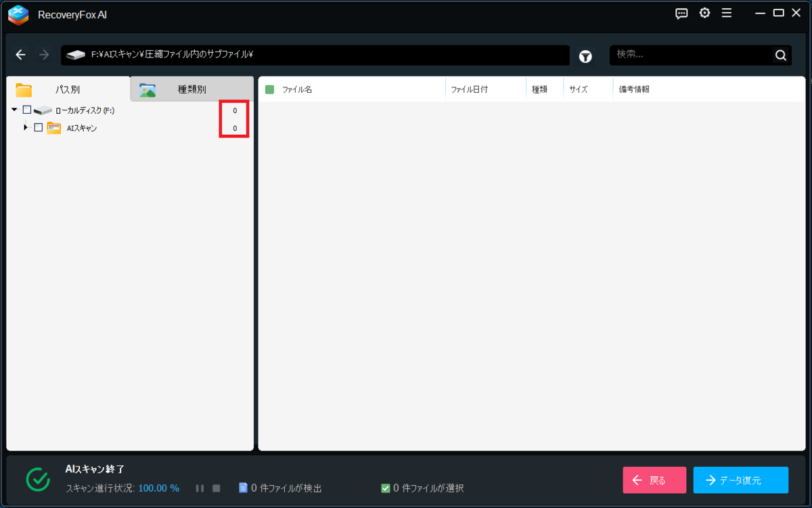
Task: Click the ローカルディスク (F:) drive icon
Action: [43, 110]
